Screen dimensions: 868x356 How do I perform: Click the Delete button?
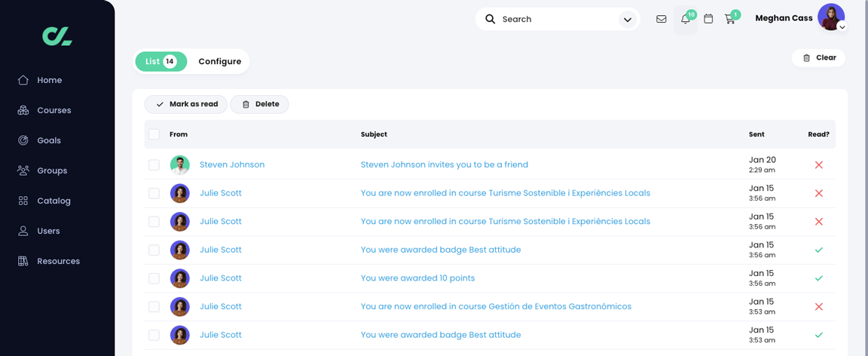coord(260,104)
